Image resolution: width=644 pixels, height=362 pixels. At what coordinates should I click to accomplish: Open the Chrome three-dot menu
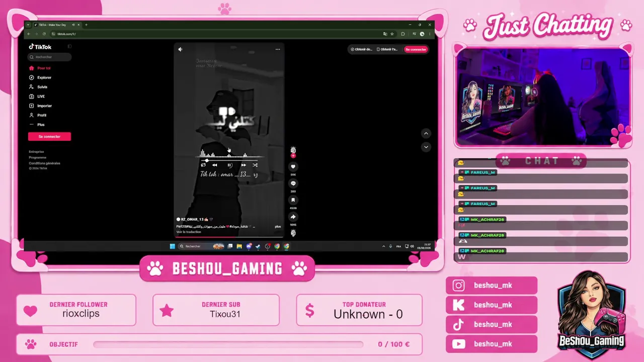[430, 34]
